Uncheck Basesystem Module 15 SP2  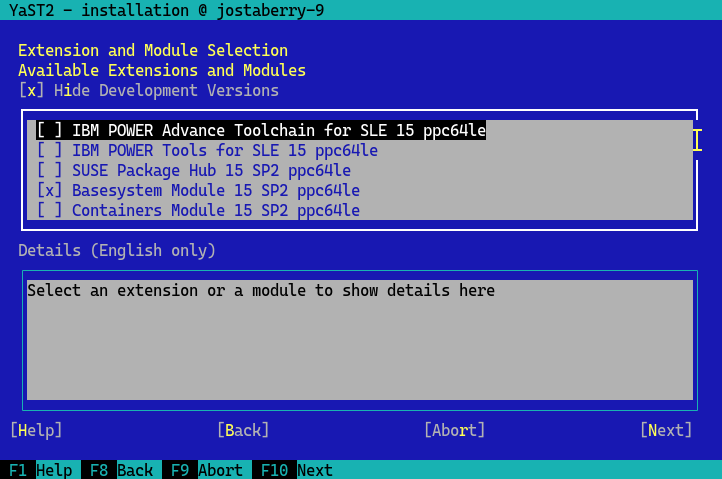coord(50,191)
